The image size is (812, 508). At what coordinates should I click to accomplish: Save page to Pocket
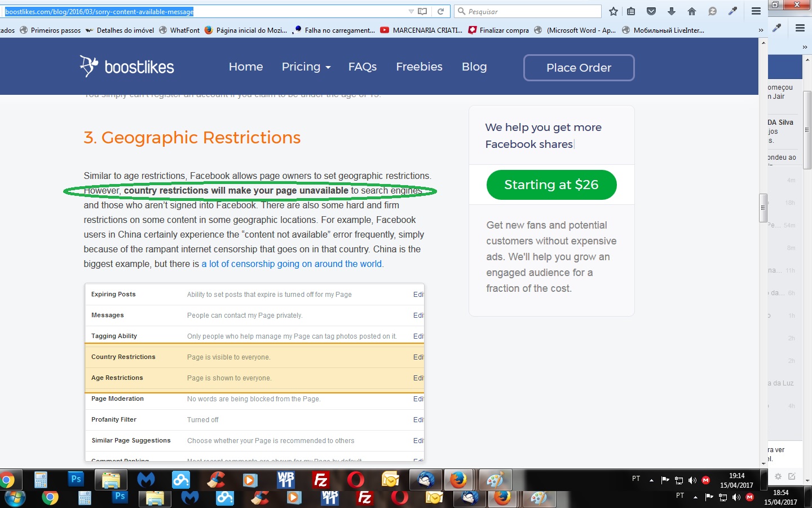[651, 11]
